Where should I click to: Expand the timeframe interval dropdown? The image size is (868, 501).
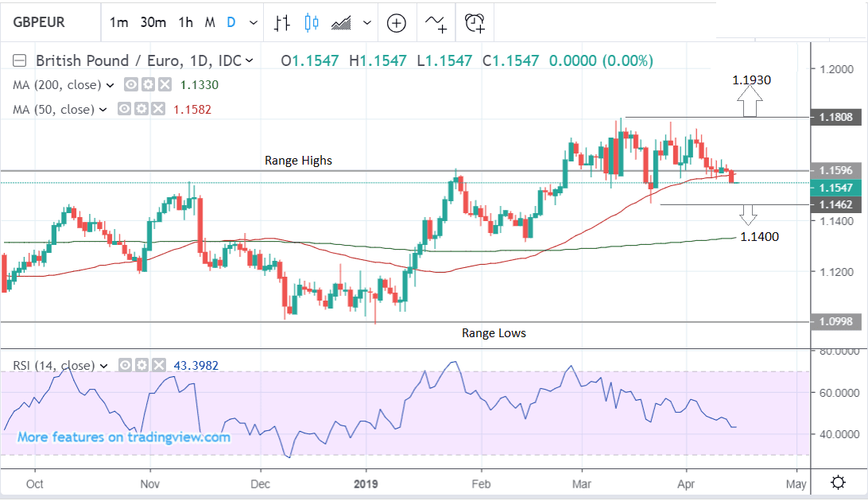tap(254, 23)
